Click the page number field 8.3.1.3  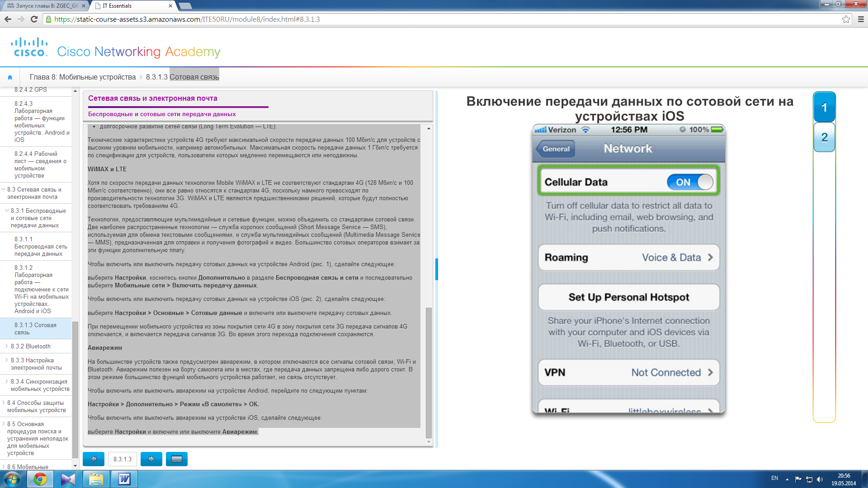click(123, 459)
